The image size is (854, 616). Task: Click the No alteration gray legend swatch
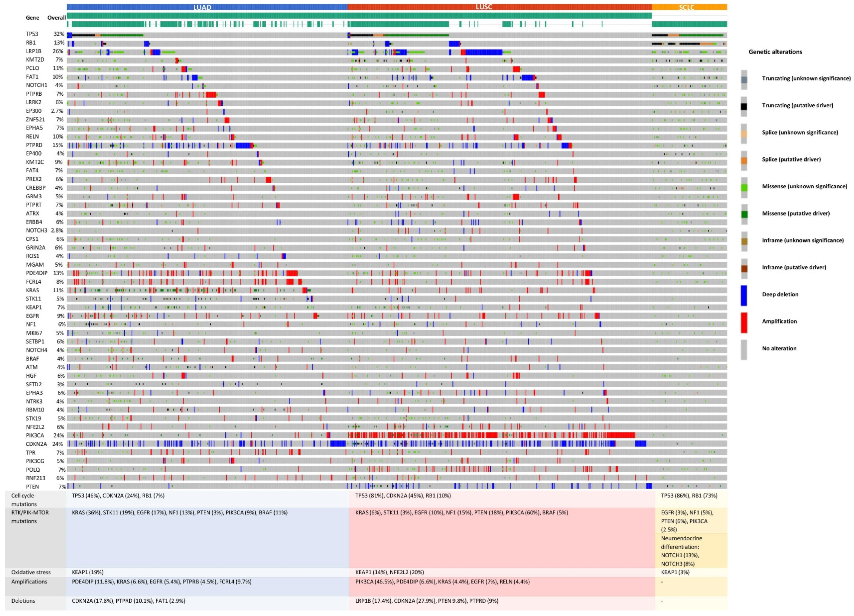tap(744, 349)
